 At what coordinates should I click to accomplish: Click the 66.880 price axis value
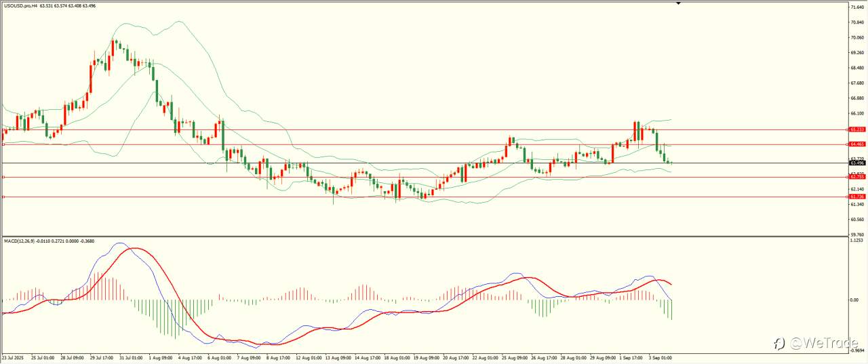(x=857, y=98)
